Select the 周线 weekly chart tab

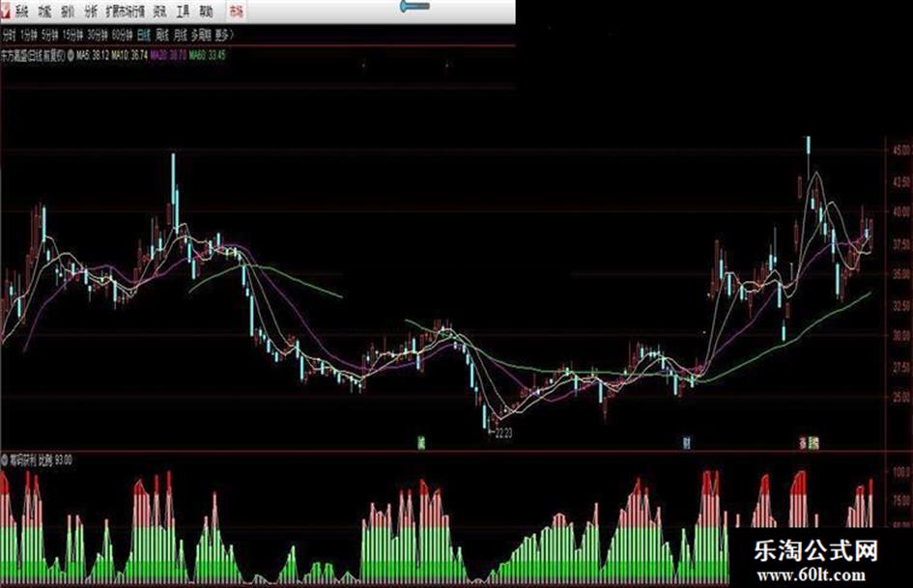[162, 35]
